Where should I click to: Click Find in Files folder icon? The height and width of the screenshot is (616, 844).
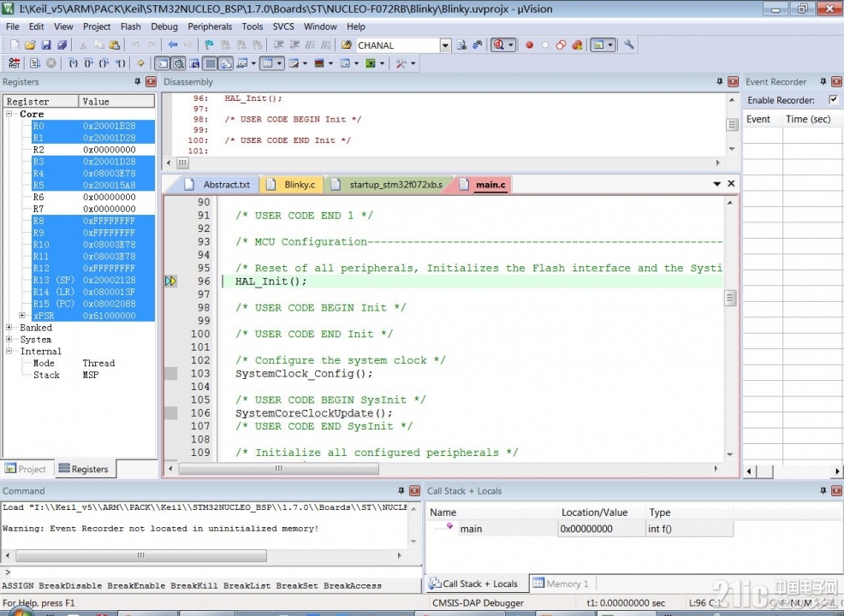347,45
